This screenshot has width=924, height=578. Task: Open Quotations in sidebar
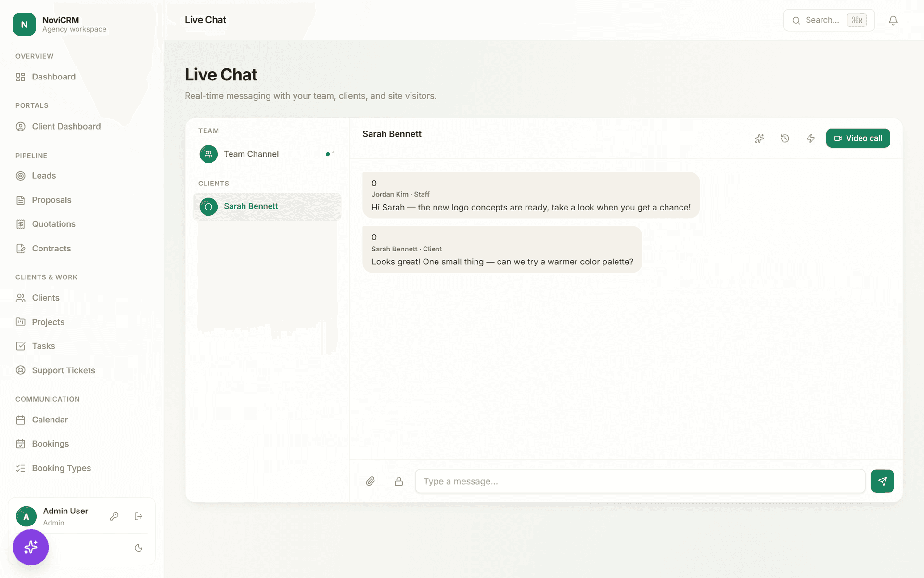(x=53, y=224)
